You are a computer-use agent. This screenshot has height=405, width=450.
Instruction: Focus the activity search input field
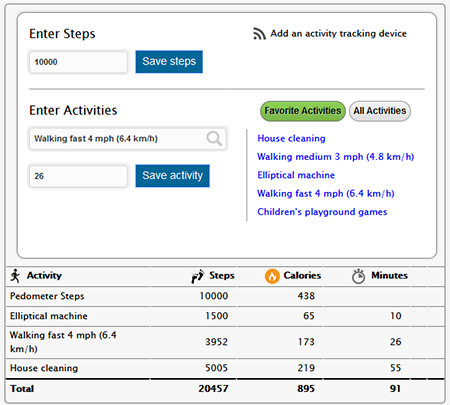(128, 138)
